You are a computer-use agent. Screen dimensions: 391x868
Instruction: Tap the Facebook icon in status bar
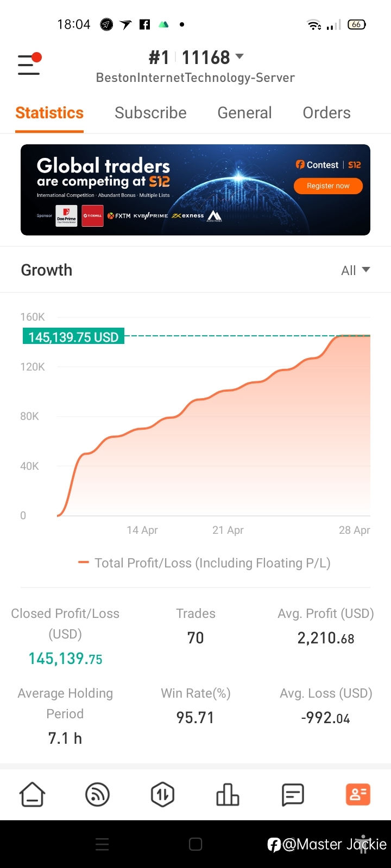[x=144, y=24]
